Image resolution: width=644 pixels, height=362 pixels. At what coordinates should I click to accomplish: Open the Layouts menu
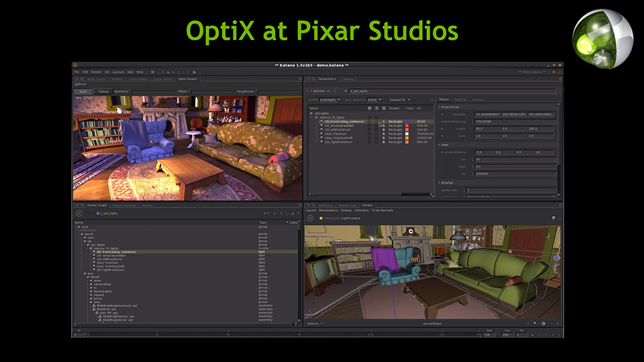point(118,72)
